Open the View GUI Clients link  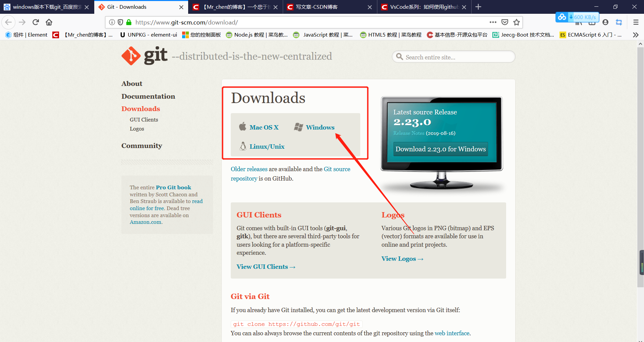(265, 266)
